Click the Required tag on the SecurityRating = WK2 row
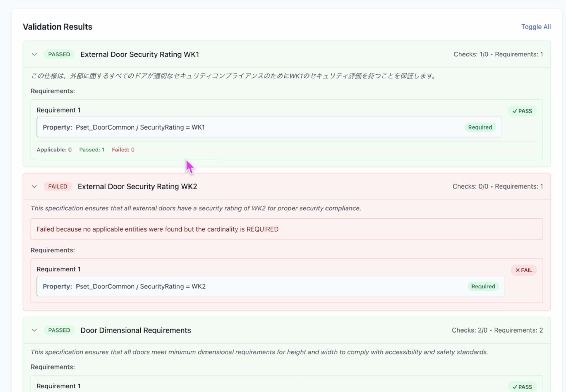Image resolution: width=566 pixels, height=392 pixels. pos(483,286)
